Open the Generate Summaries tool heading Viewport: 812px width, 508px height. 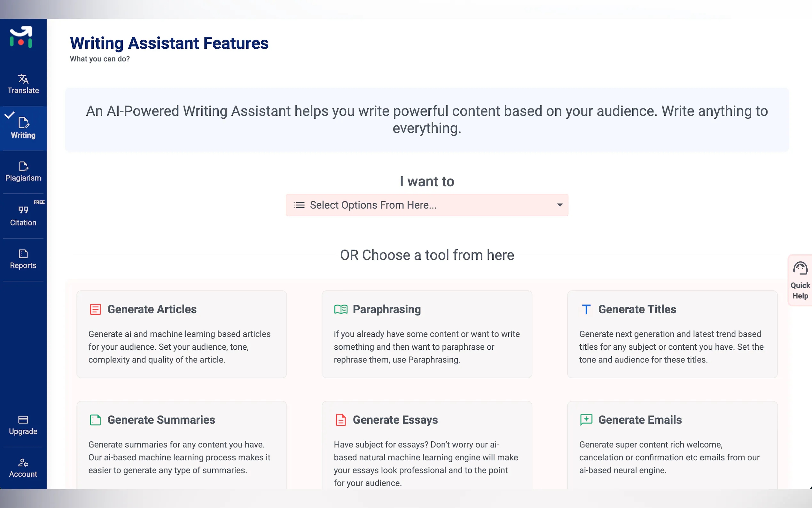click(161, 420)
